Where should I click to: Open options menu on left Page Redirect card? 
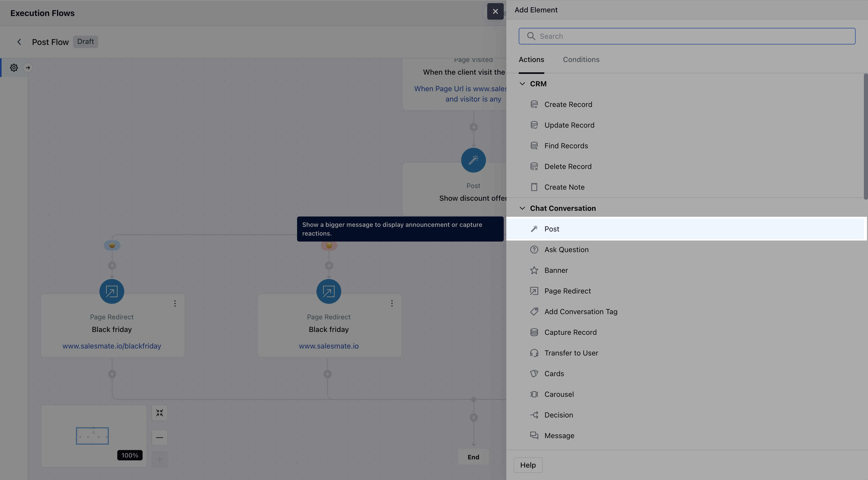pos(175,304)
